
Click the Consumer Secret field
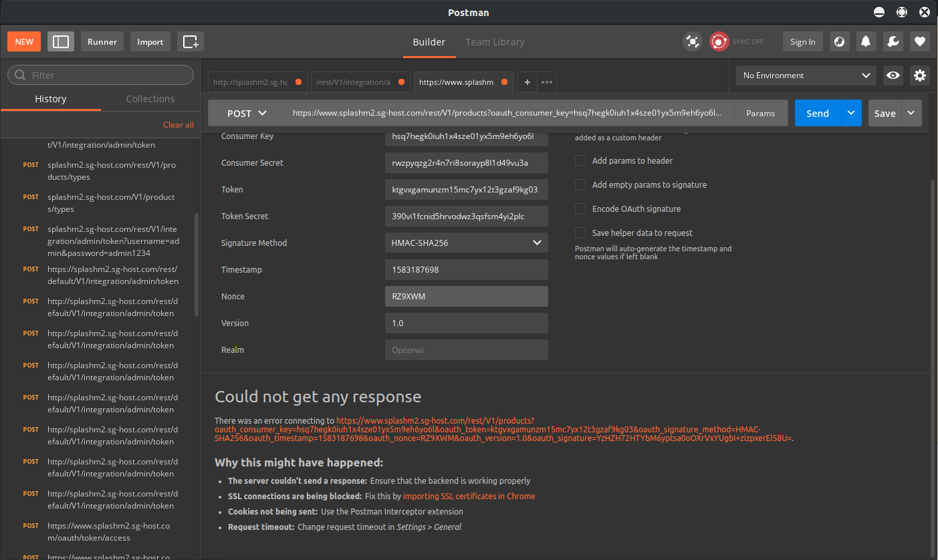tap(467, 162)
